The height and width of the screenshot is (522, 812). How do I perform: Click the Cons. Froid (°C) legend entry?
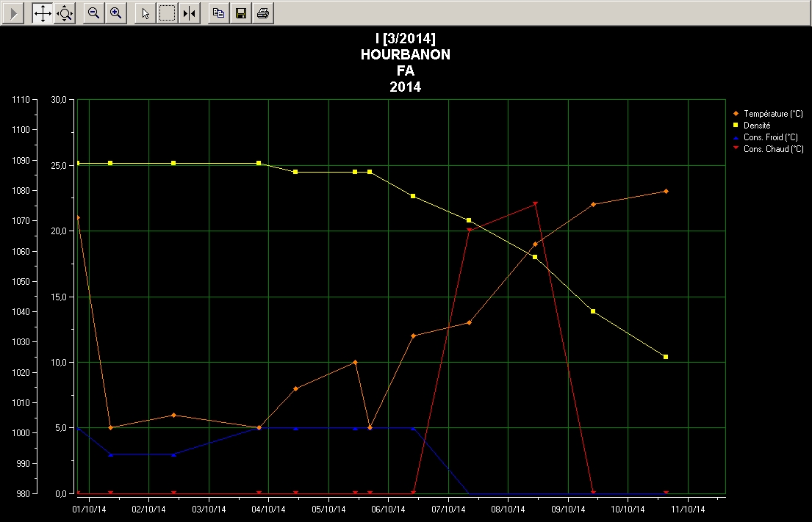[x=770, y=137]
